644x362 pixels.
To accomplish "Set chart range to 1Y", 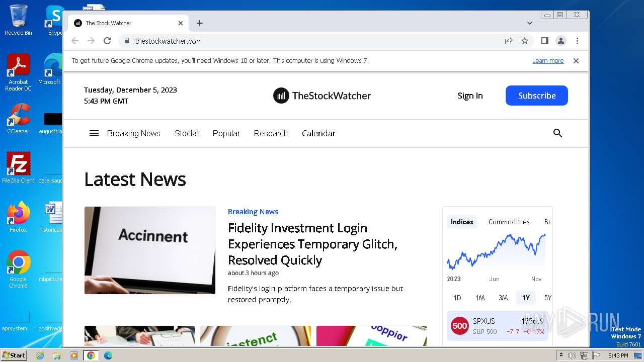I will point(526,298).
